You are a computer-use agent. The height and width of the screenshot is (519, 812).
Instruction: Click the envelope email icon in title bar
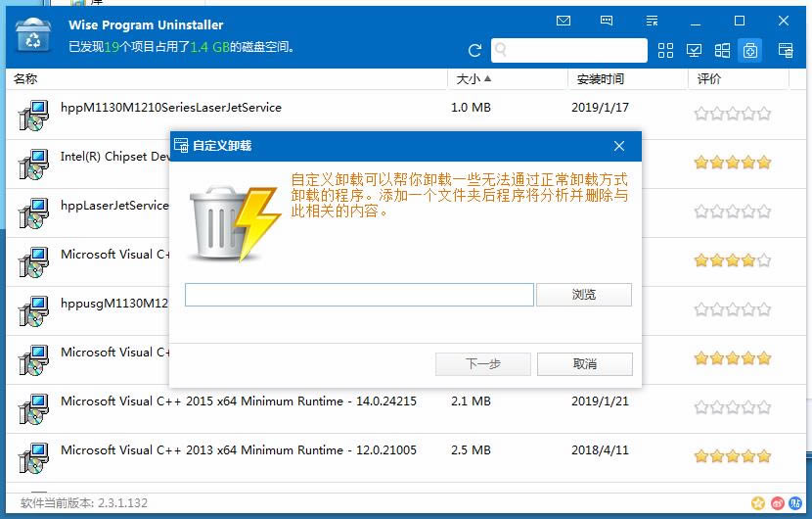point(563,21)
